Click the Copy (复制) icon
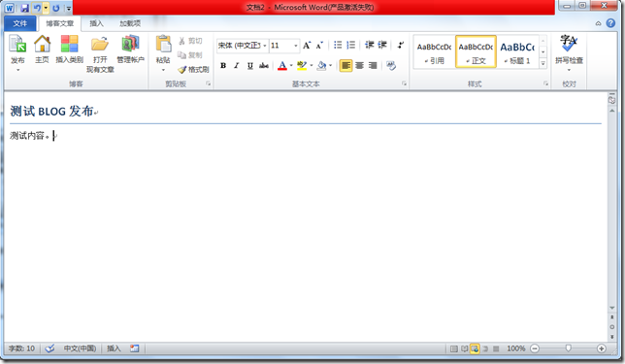This screenshot has width=625, height=364. 181,55
